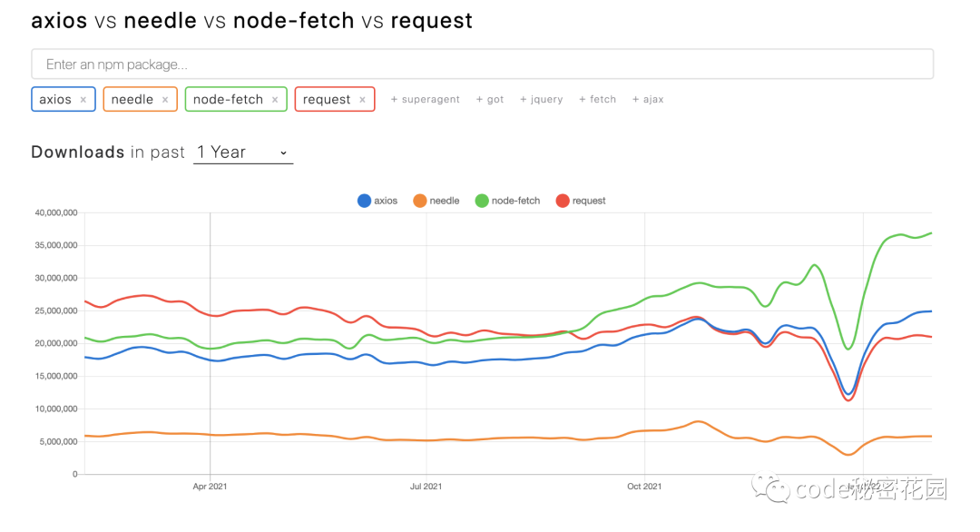Click the Oct 2021 x-axis marker

pos(643,487)
